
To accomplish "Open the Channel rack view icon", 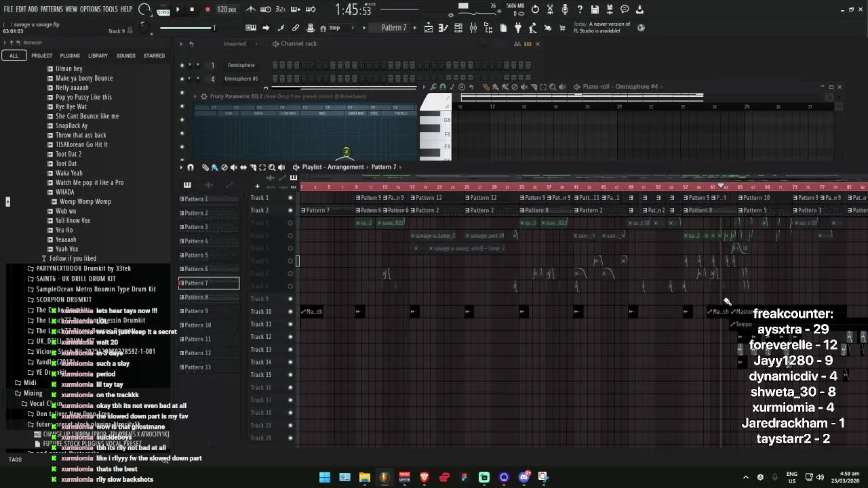I will [458, 28].
